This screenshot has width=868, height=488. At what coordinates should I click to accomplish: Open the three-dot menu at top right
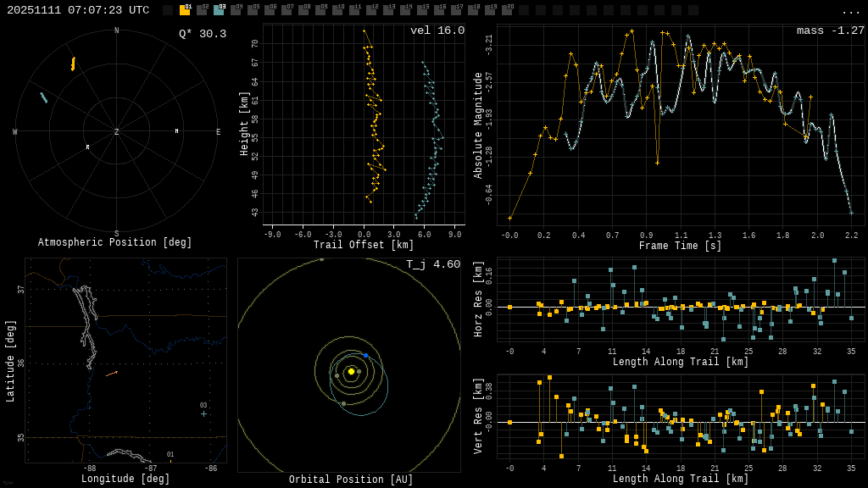pos(850,11)
